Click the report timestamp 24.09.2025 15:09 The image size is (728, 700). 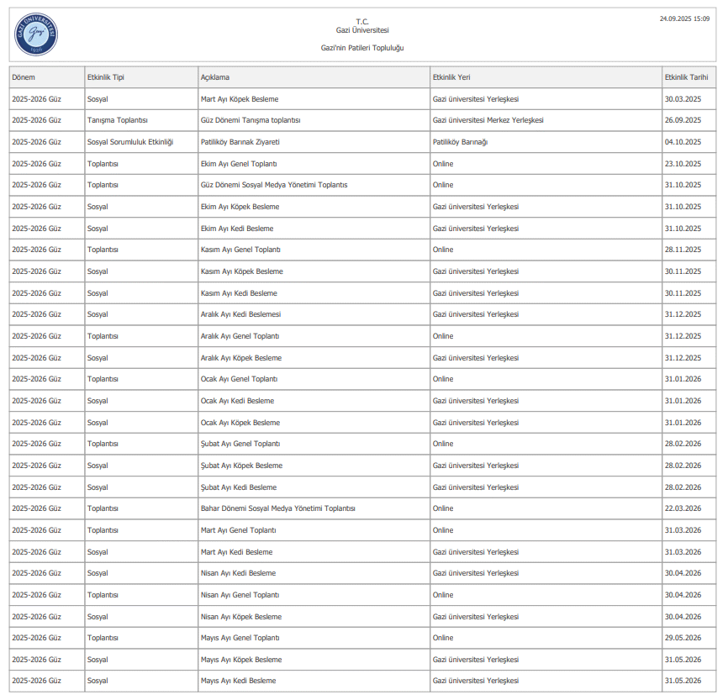coord(684,18)
